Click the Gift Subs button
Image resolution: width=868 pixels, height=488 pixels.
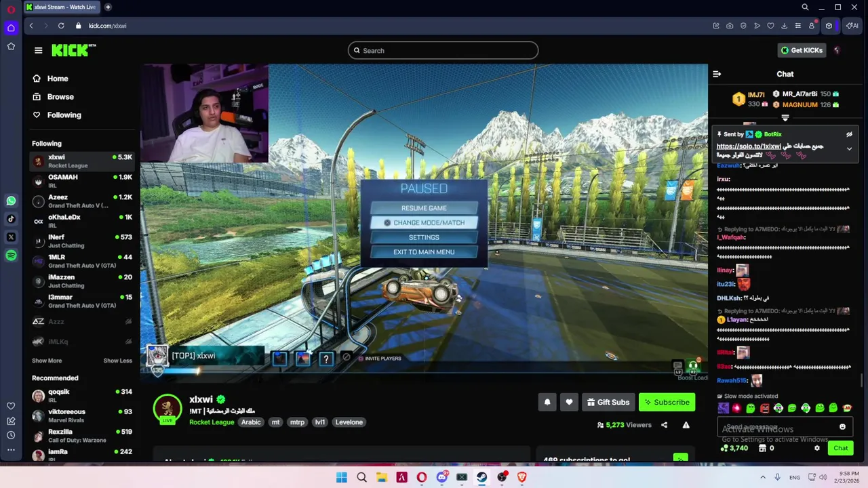click(608, 402)
